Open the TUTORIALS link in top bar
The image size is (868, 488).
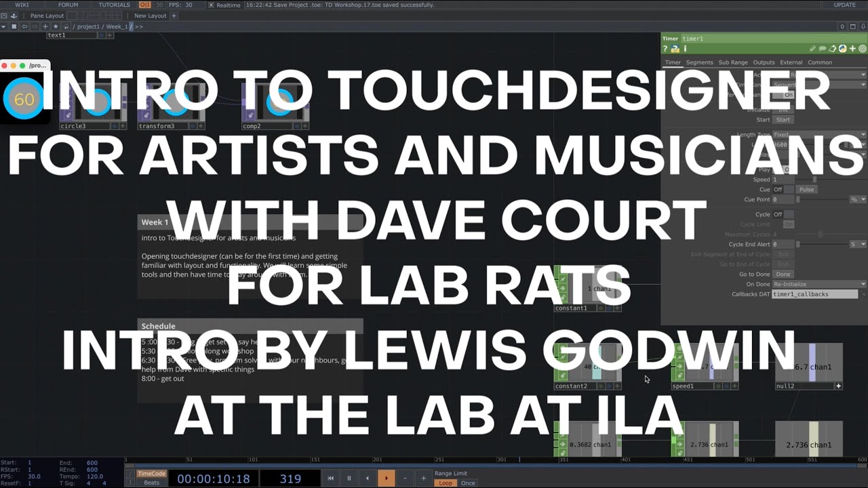(x=114, y=5)
